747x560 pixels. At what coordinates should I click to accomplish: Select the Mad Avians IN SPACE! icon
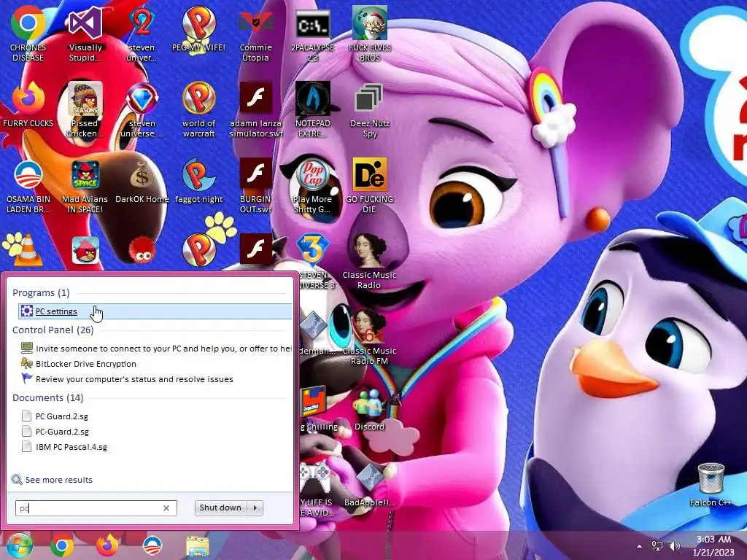[x=85, y=186]
